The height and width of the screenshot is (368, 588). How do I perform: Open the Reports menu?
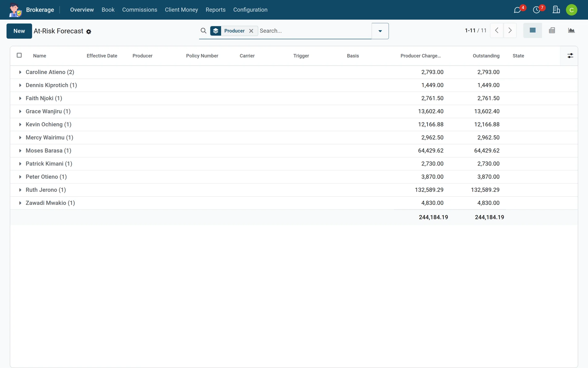coord(215,10)
